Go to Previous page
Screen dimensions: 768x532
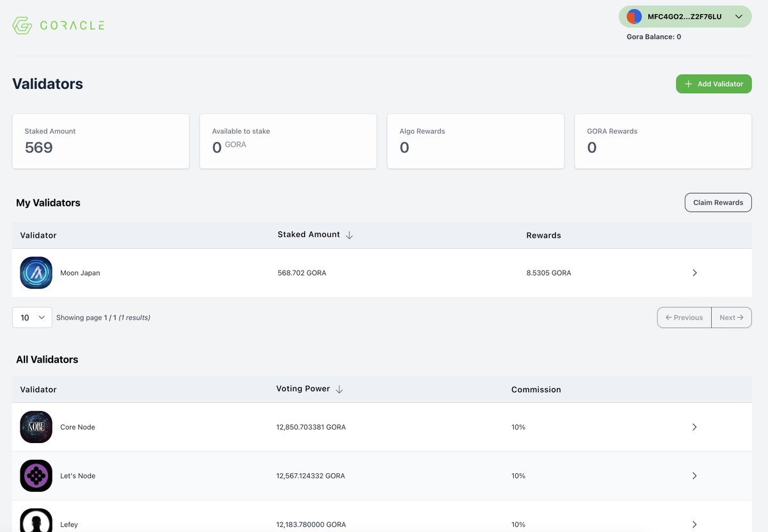tap(684, 317)
